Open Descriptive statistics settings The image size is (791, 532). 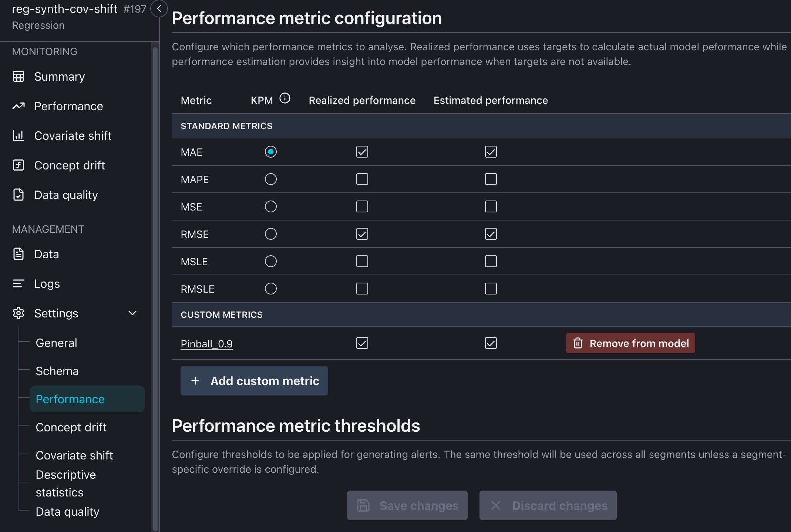point(66,483)
